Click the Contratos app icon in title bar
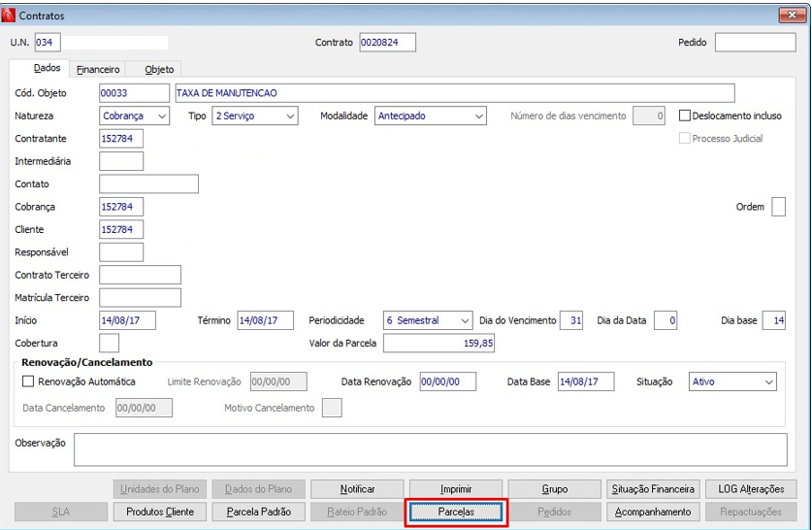Viewport: 812px width, 530px height. (9, 15)
